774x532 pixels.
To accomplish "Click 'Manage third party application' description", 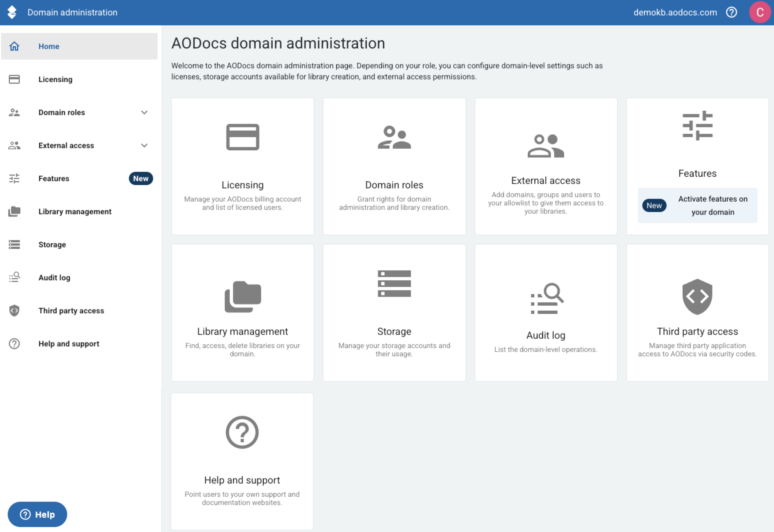I will click(697, 350).
